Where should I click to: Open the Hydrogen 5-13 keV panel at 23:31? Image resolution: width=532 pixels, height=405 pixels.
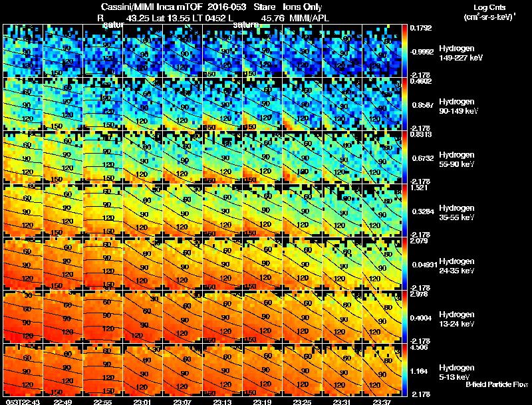coord(342,370)
